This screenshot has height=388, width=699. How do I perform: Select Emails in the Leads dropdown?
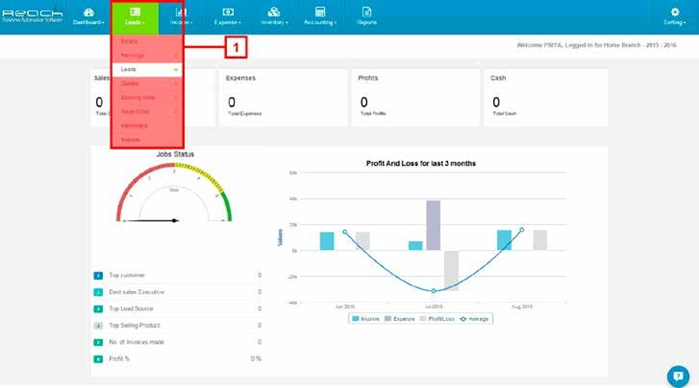click(129, 41)
